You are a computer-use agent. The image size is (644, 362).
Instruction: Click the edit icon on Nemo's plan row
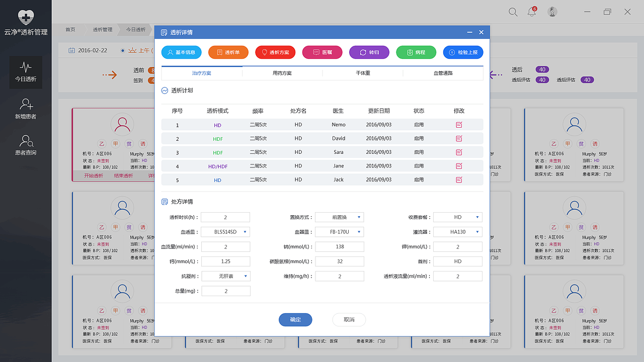pos(458,125)
